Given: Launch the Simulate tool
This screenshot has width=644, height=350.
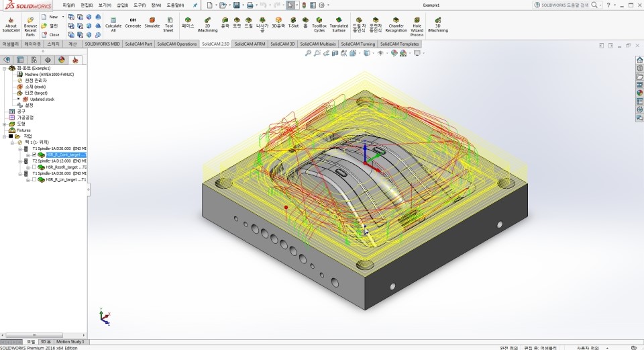Looking at the screenshot, I should coord(152,23).
